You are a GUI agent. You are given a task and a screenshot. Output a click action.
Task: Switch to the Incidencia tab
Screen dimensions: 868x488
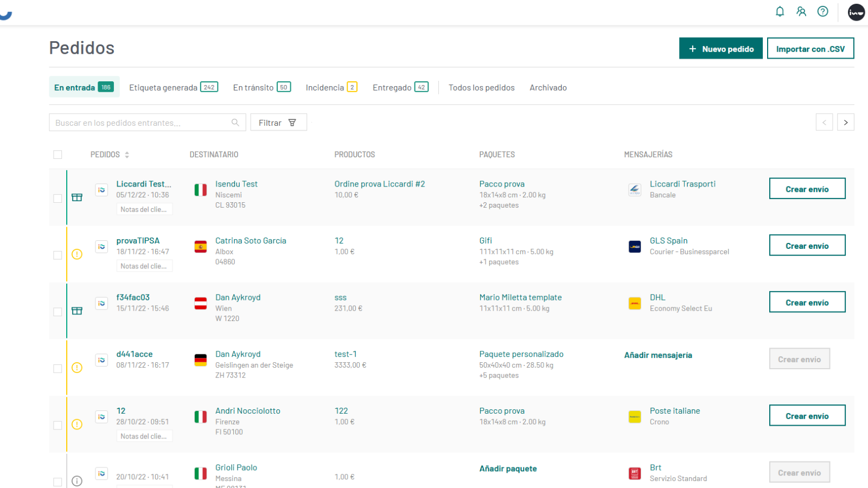pos(331,87)
